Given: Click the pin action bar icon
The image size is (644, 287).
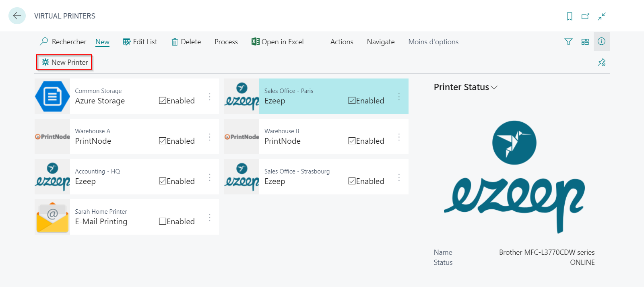Looking at the screenshot, I should (602, 62).
